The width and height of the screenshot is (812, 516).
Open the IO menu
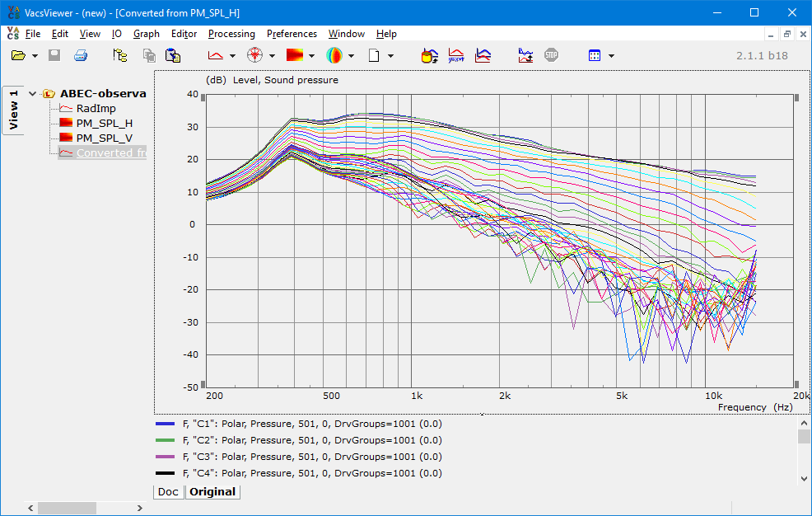tap(116, 34)
